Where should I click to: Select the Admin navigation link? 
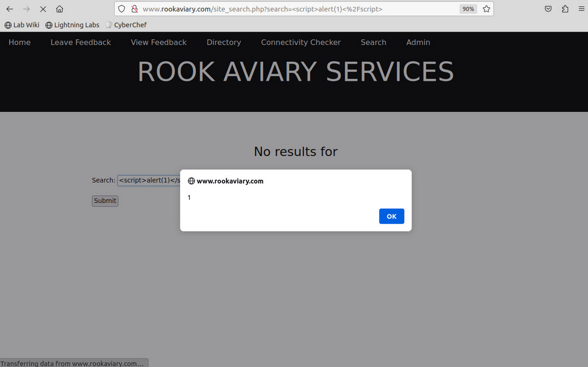pyautogui.click(x=418, y=42)
